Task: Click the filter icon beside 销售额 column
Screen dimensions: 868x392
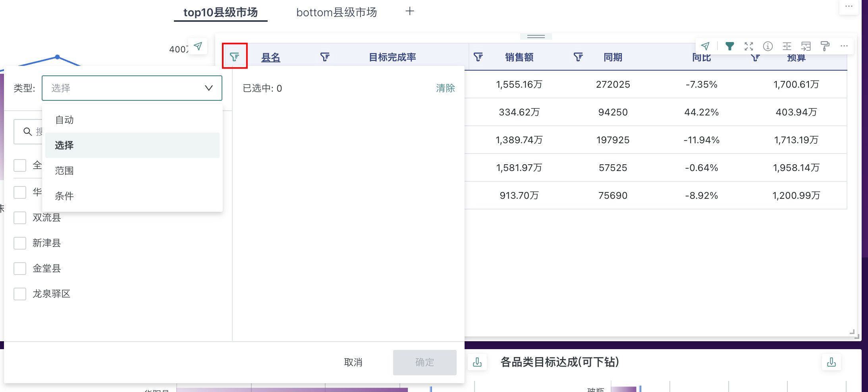Action: pyautogui.click(x=478, y=57)
